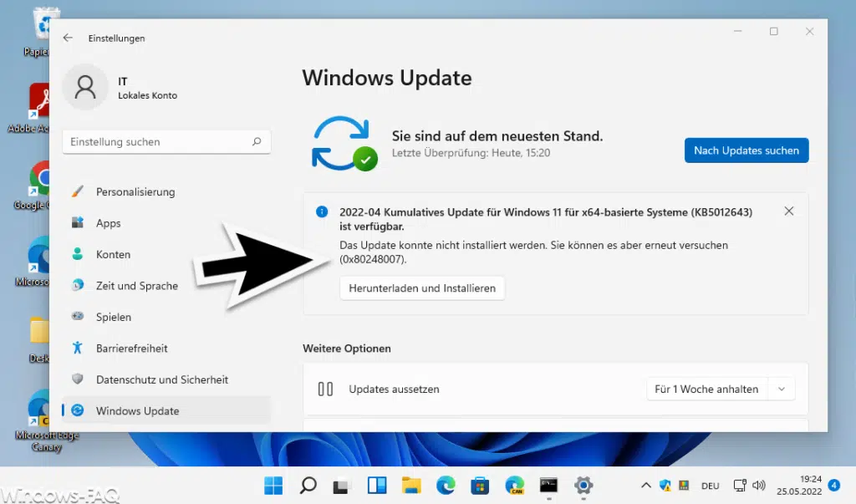Viewport: 856px width, 504px height.
Task: Dismiss the KB5012643 update notification
Action: tap(788, 211)
